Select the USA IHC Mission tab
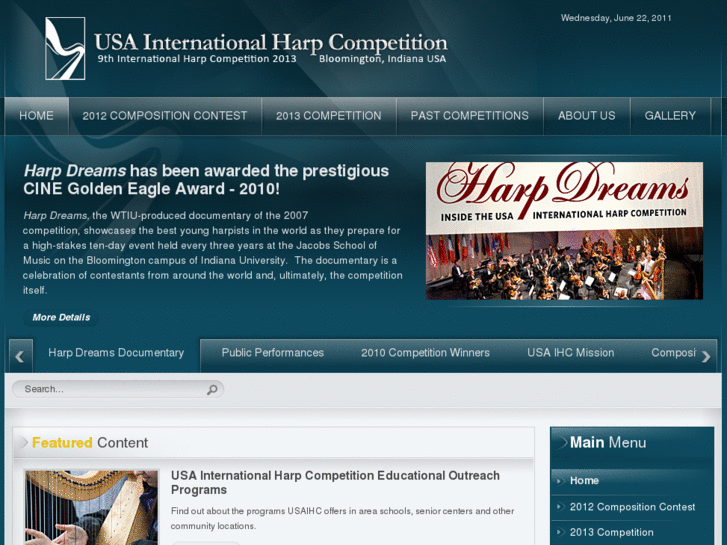This screenshot has height=545, width=727. point(570,353)
